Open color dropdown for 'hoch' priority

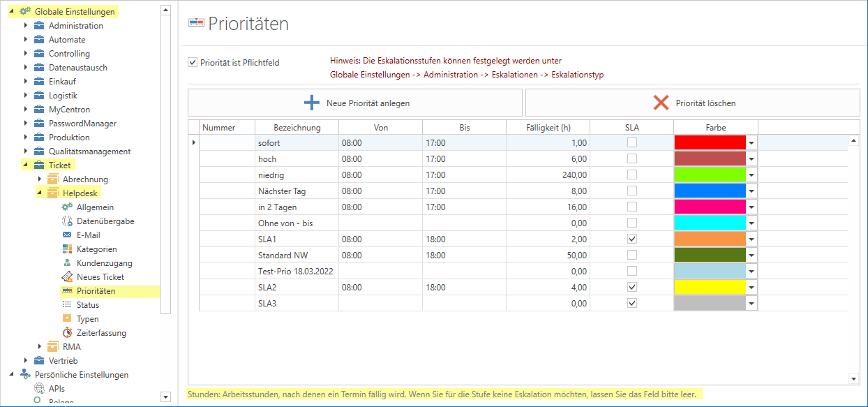point(751,159)
